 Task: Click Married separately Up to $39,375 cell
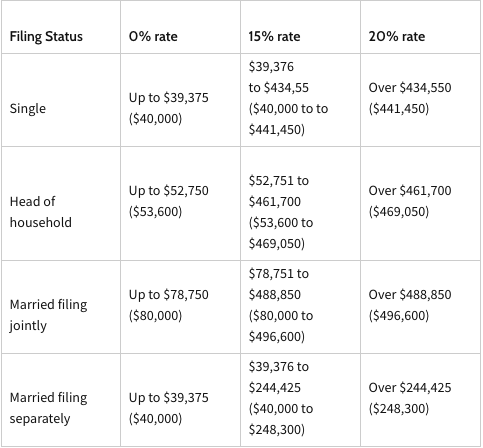[180, 400]
